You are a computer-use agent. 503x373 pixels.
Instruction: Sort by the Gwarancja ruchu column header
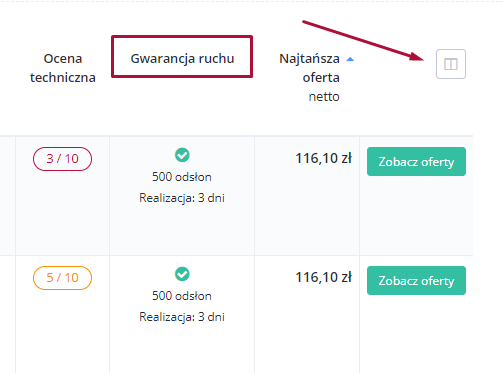tap(182, 58)
